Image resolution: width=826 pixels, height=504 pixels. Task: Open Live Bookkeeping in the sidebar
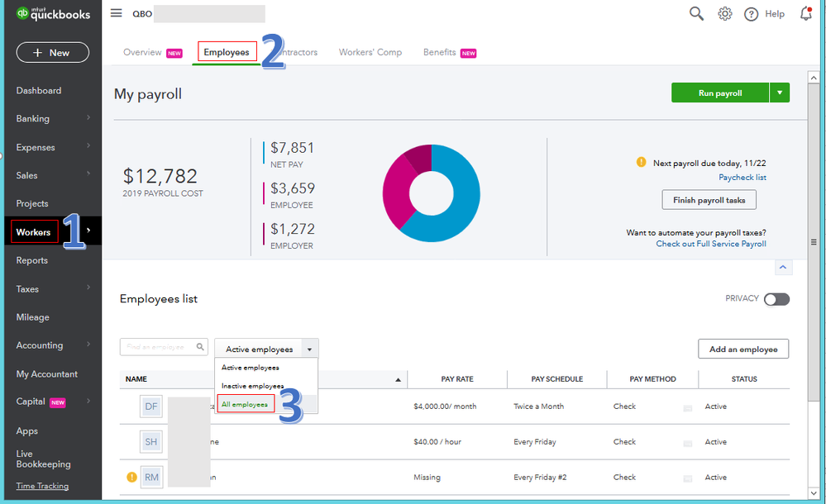[43, 459]
